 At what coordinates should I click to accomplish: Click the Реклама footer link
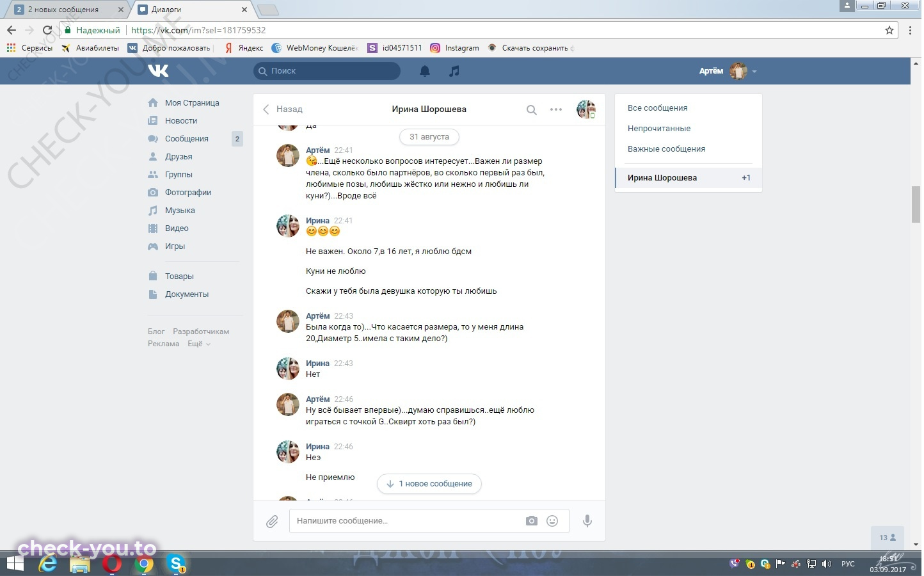pos(163,344)
